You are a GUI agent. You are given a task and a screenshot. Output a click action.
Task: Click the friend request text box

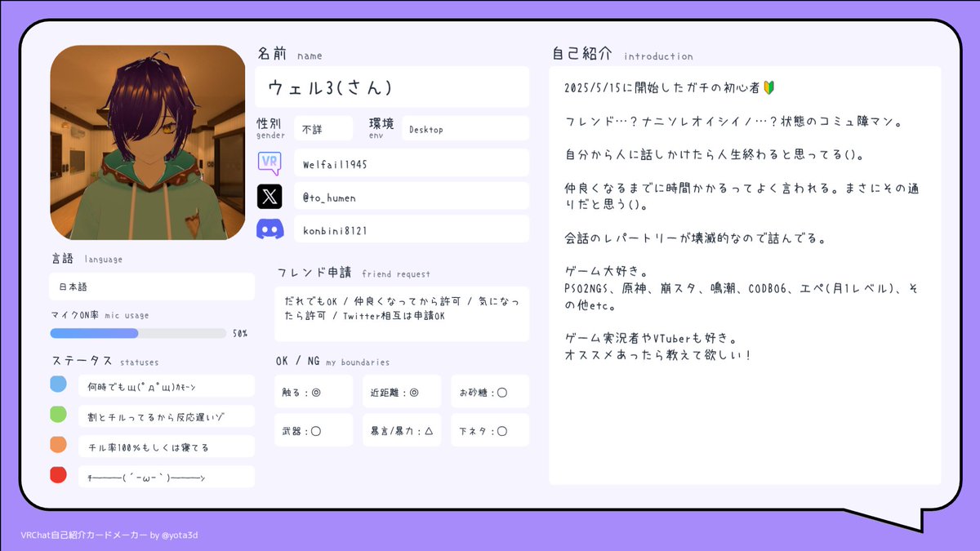click(402, 314)
